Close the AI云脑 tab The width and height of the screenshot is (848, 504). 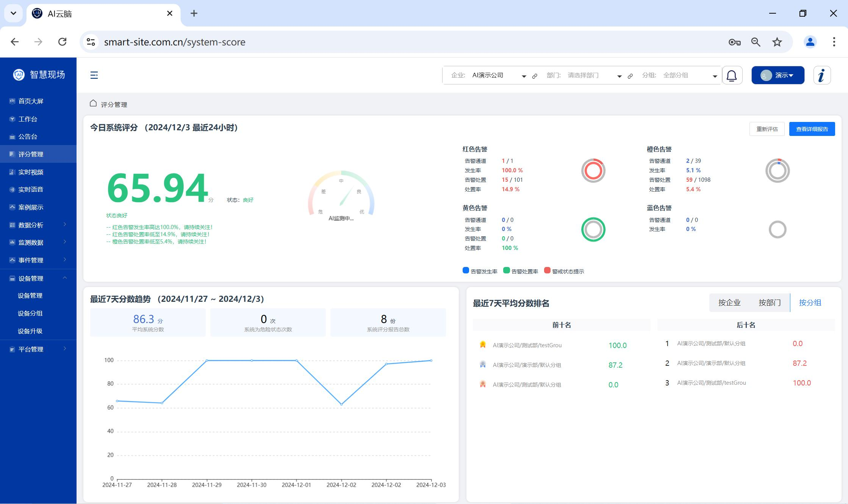[x=170, y=14]
